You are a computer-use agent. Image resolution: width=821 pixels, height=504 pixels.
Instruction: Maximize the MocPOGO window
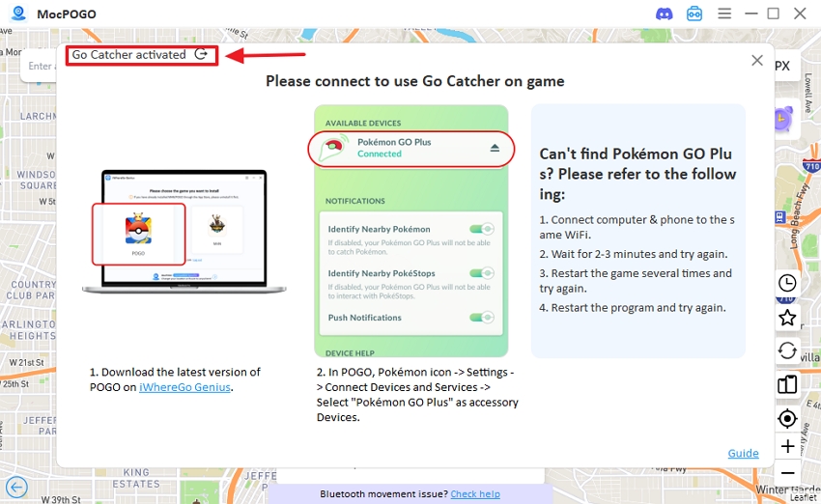coord(774,14)
